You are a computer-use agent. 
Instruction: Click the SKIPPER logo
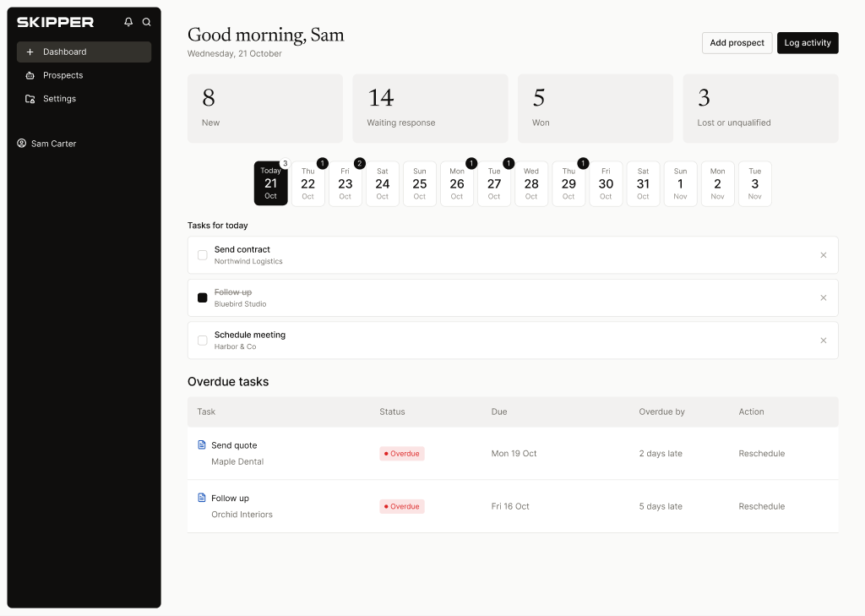55,22
